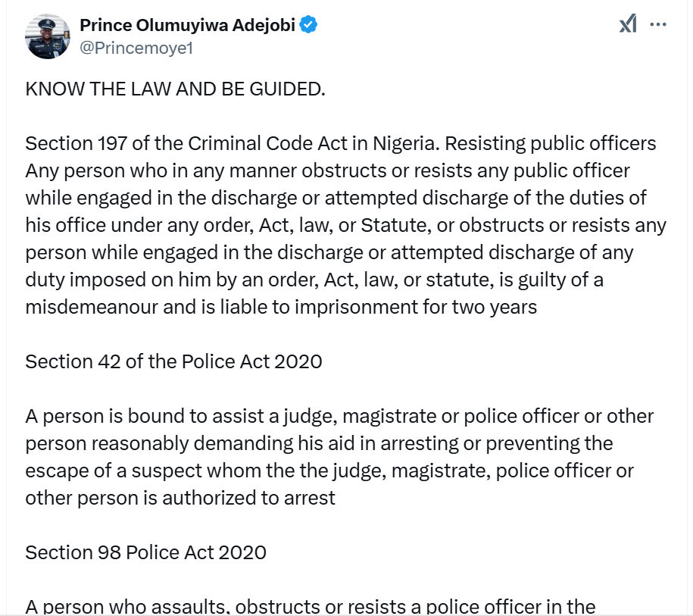Screen dimensions: 693x616
Task: Select the "Section 98 Police Act 2020" heading
Action: coord(145,552)
